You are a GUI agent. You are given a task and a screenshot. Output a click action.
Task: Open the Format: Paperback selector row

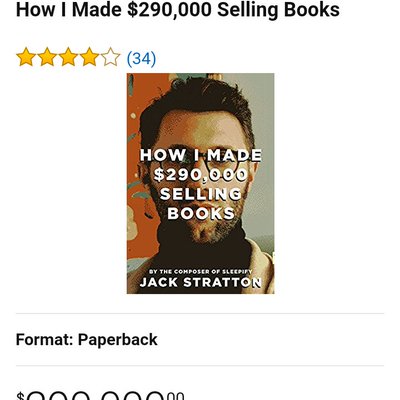coord(200,339)
